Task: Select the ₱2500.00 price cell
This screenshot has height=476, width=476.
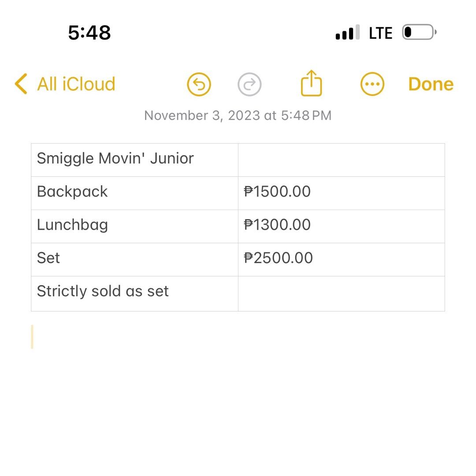Action: (x=279, y=258)
